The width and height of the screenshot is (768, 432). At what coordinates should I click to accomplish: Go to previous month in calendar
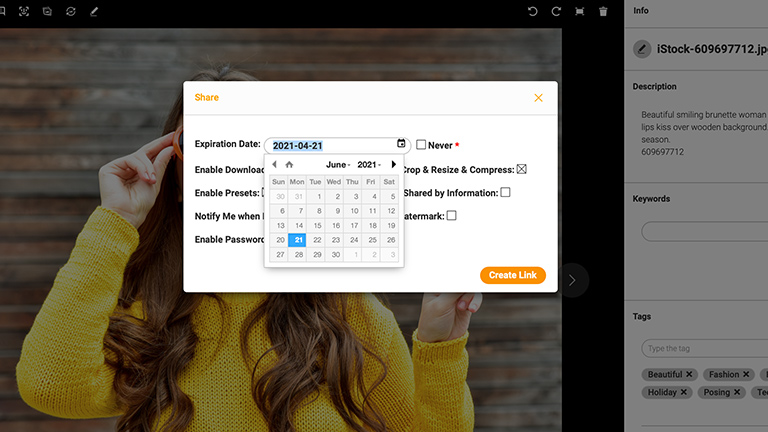point(274,165)
